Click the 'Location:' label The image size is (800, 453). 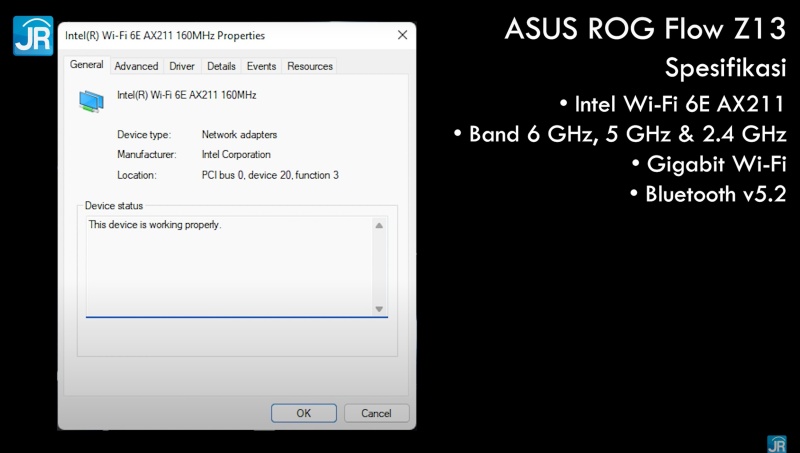tap(137, 175)
